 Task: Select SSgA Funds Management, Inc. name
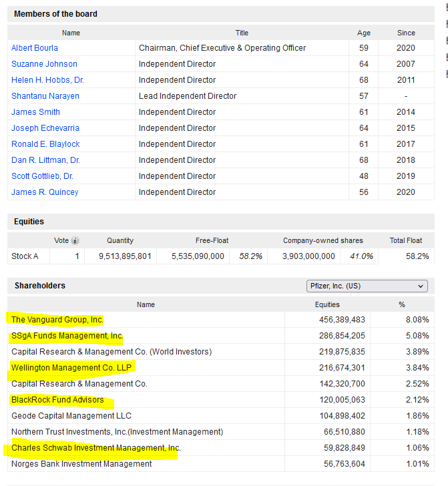tap(67, 336)
